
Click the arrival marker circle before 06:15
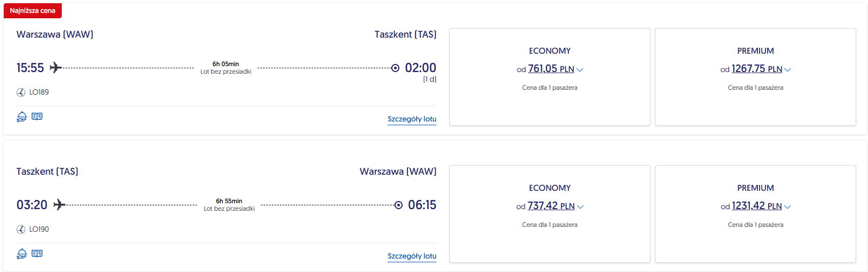click(x=398, y=205)
